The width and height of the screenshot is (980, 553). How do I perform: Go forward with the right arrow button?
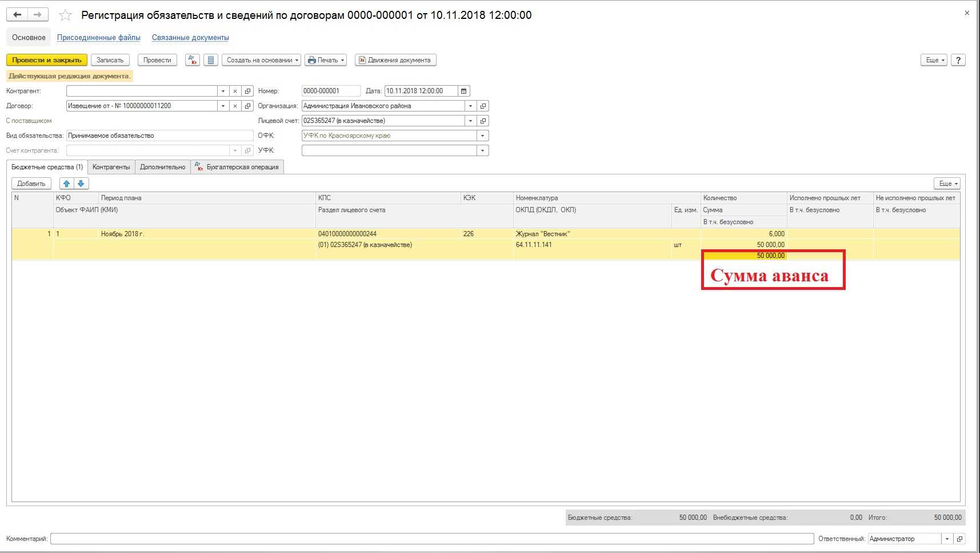[x=38, y=15]
